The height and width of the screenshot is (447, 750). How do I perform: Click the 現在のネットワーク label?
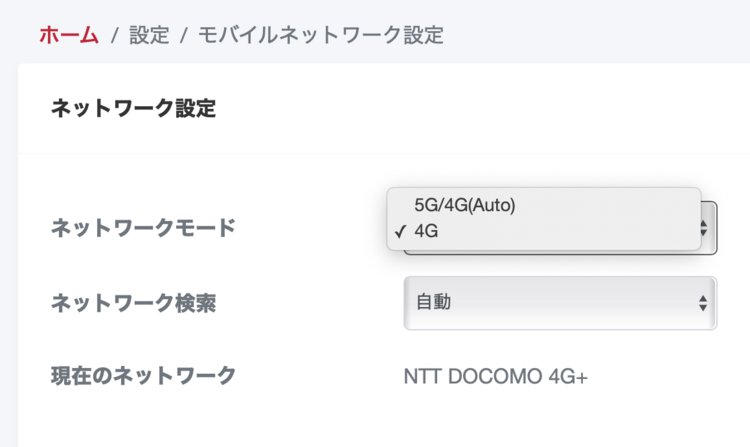point(143,376)
